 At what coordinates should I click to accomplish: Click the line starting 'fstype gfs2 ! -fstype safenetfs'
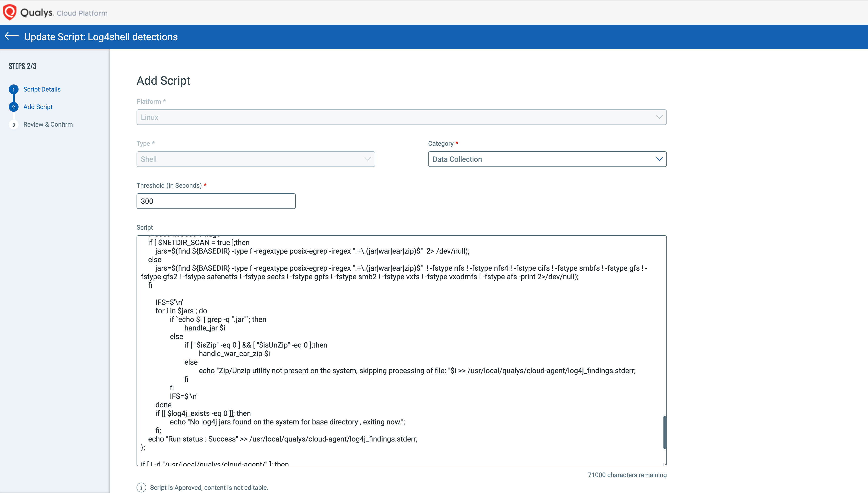click(x=360, y=277)
